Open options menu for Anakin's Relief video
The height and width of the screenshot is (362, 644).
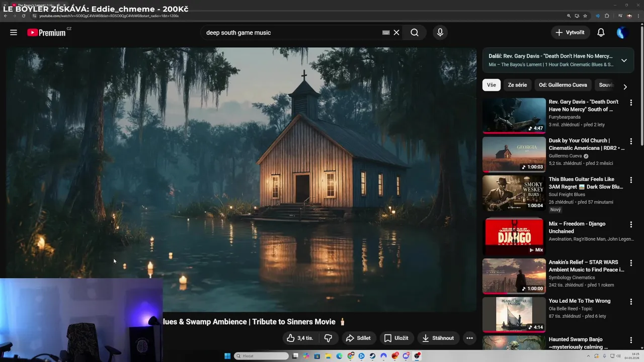631,263
